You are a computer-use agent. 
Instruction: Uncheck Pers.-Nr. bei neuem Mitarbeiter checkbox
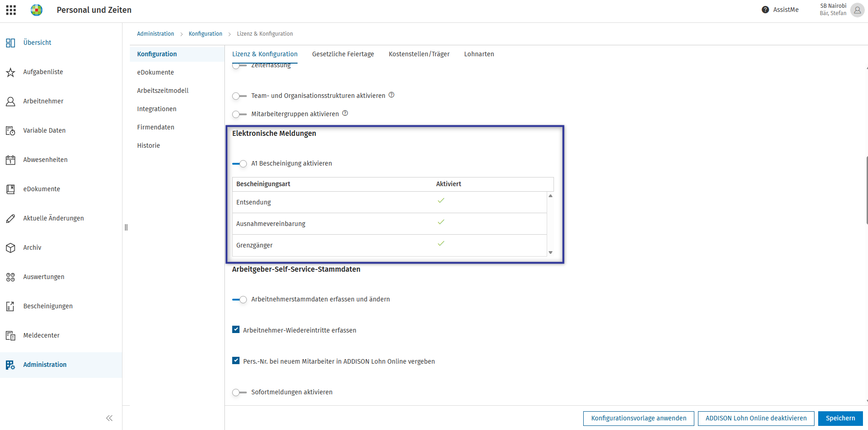click(x=236, y=360)
